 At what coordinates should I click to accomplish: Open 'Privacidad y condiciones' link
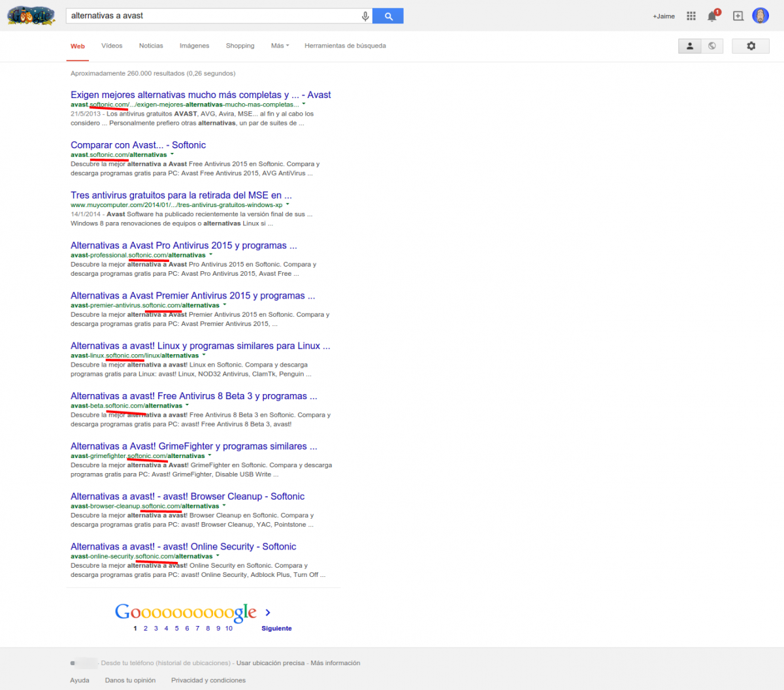click(x=208, y=680)
